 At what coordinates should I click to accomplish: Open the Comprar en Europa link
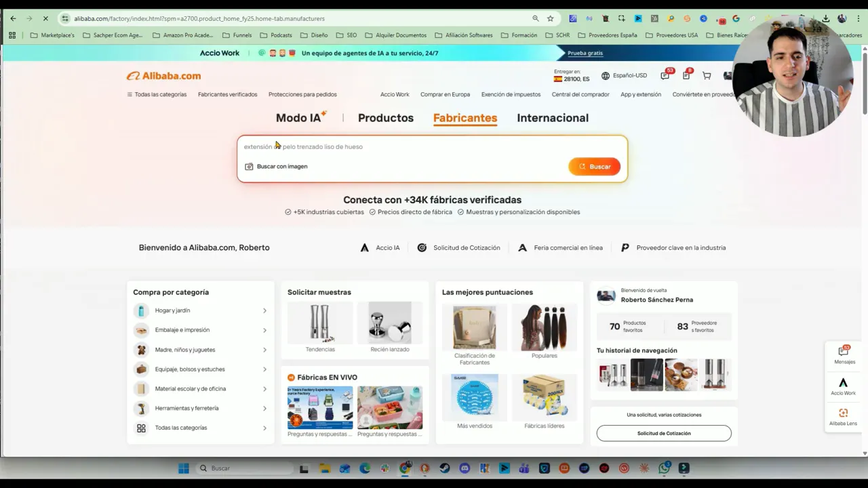point(445,94)
